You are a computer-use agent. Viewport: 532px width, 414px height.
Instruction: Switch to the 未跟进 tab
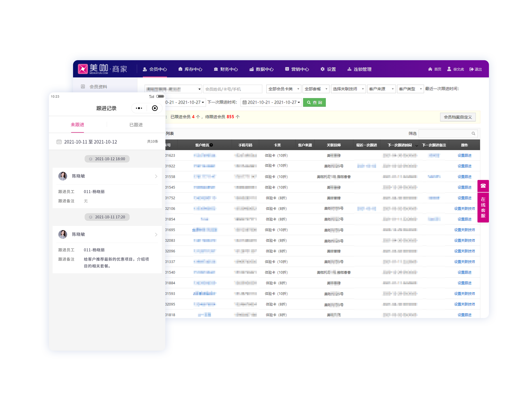click(77, 125)
